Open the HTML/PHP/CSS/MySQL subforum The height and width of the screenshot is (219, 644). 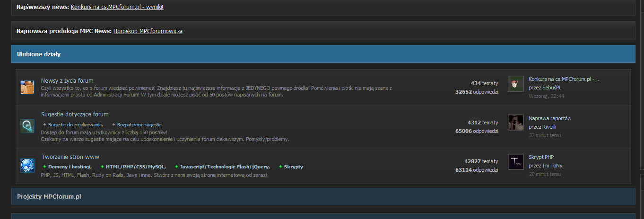[136, 167]
